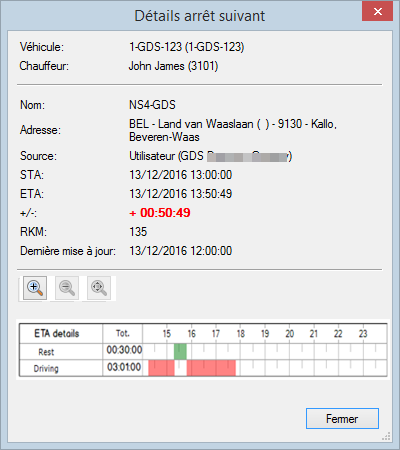Click the long red Driving block
400x450 pixels.
click(211, 368)
